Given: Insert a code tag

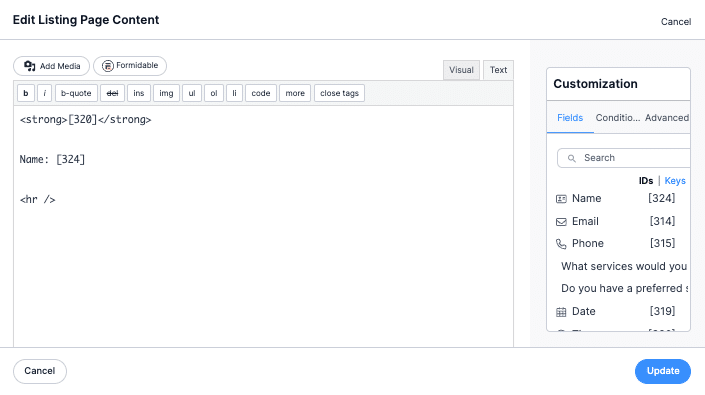Looking at the screenshot, I should [261, 93].
